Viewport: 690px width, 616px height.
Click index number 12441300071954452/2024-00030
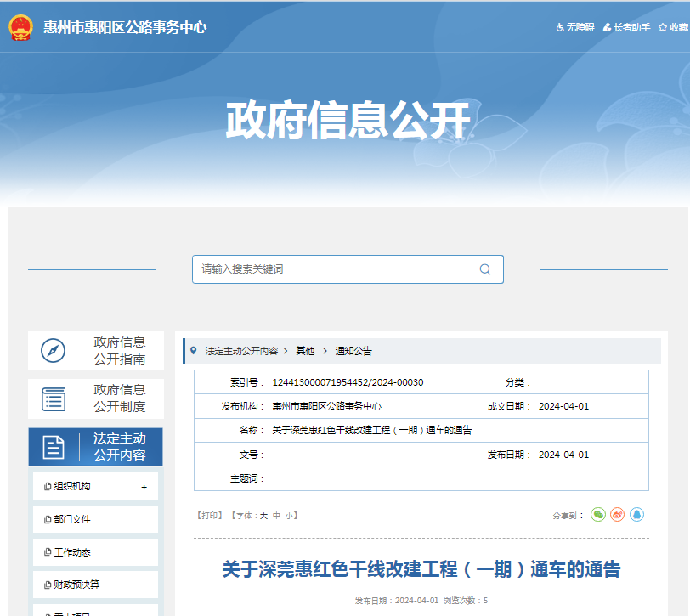click(x=348, y=382)
